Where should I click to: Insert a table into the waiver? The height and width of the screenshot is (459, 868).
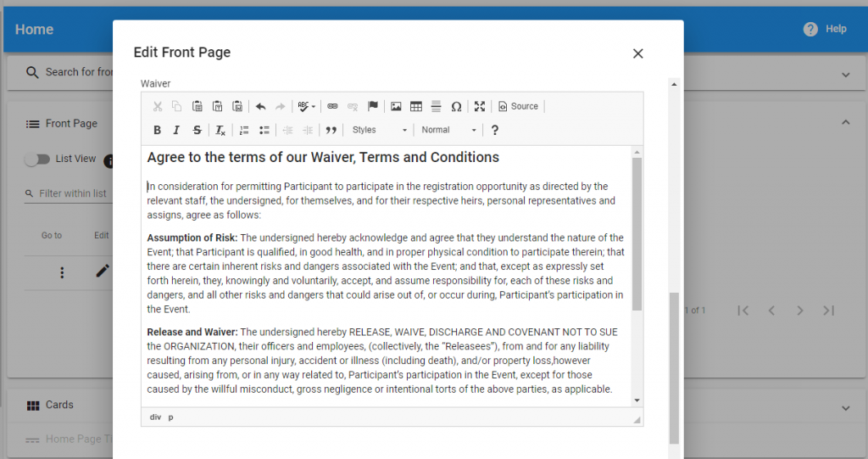[x=416, y=106]
